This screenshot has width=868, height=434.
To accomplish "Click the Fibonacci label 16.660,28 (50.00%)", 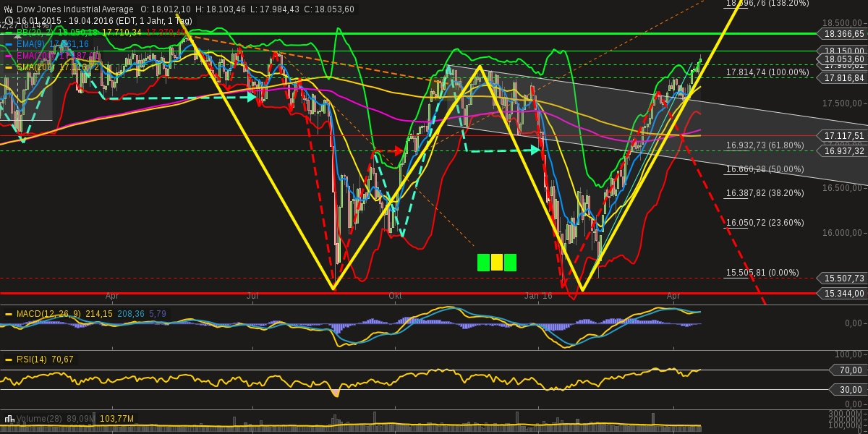I will [x=765, y=169].
